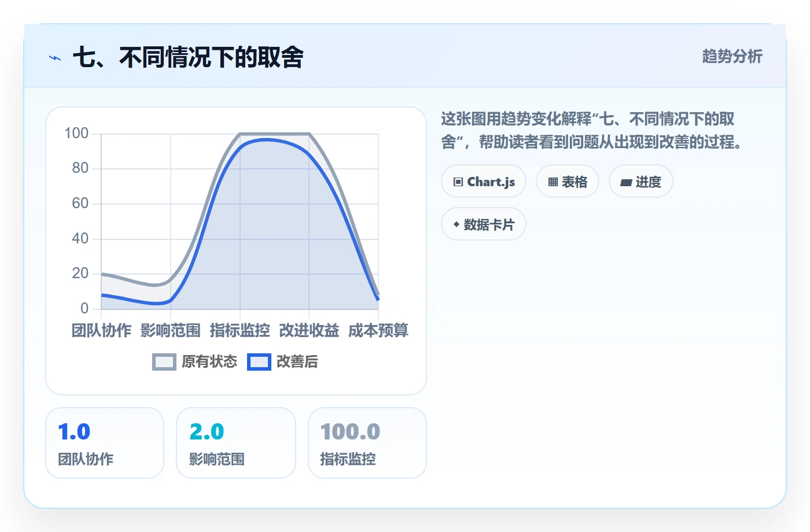Screen dimensions: 810x532
Task: Click the 60 y-axis value
Action: (80, 204)
